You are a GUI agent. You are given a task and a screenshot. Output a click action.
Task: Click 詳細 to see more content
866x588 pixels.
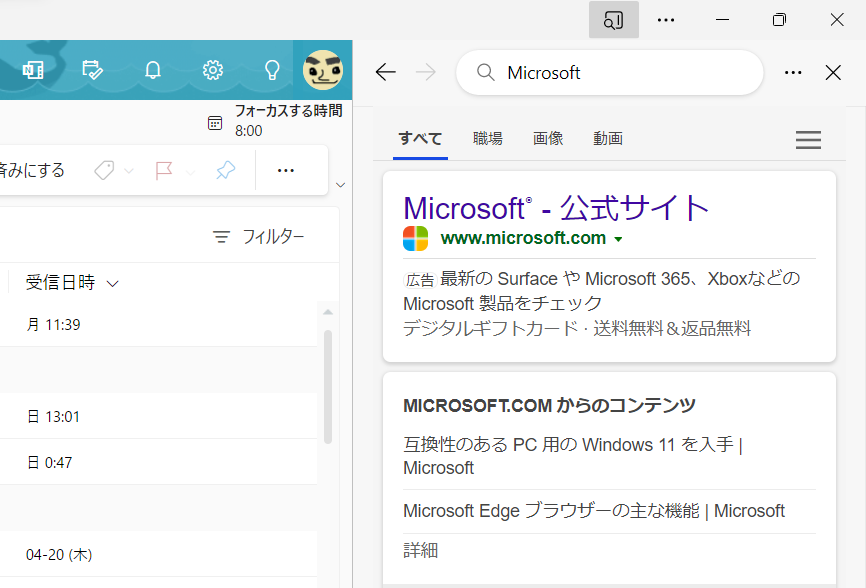pos(420,550)
